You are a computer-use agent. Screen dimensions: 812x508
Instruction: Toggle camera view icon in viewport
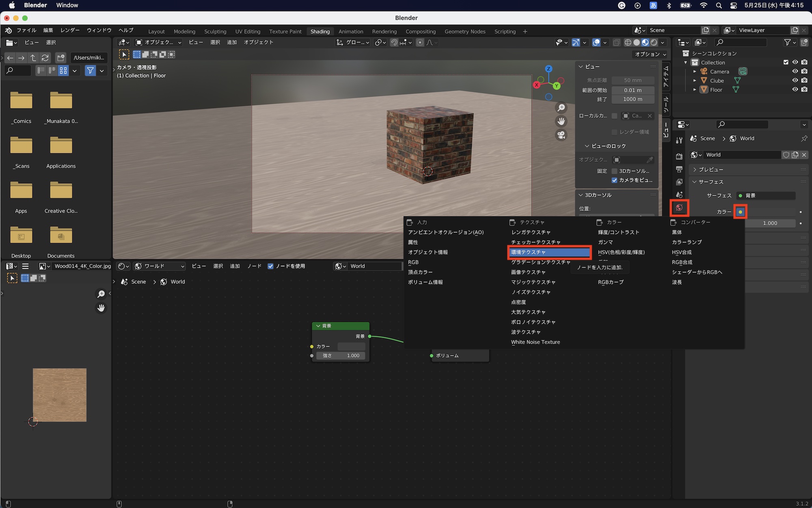tap(561, 135)
